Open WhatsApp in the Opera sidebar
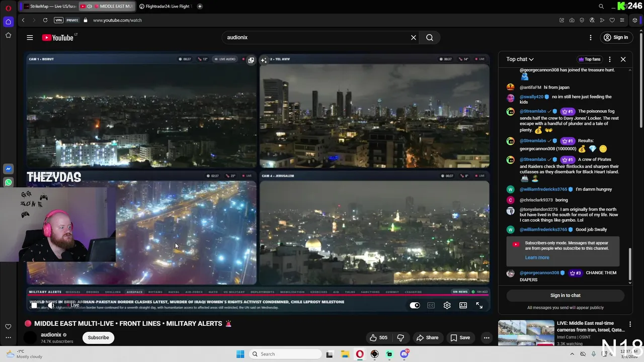Viewport: 644px width, 362px height. click(8, 183)
